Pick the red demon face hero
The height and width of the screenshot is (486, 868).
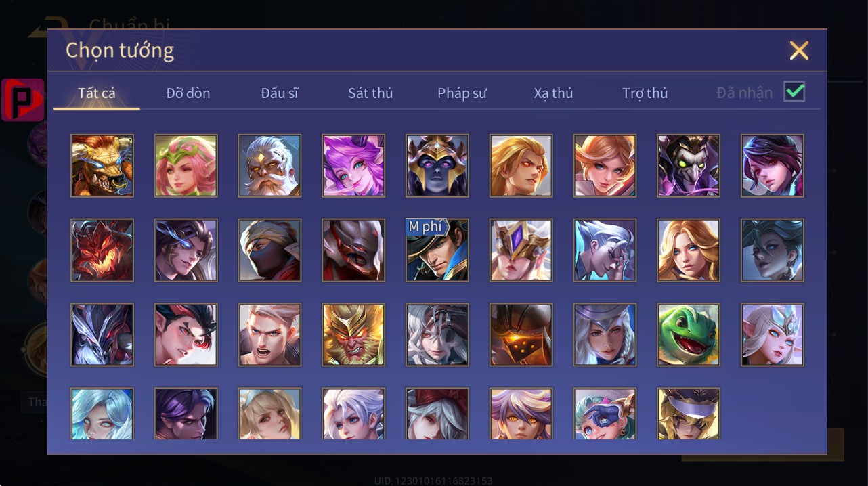tap(102, 250)
